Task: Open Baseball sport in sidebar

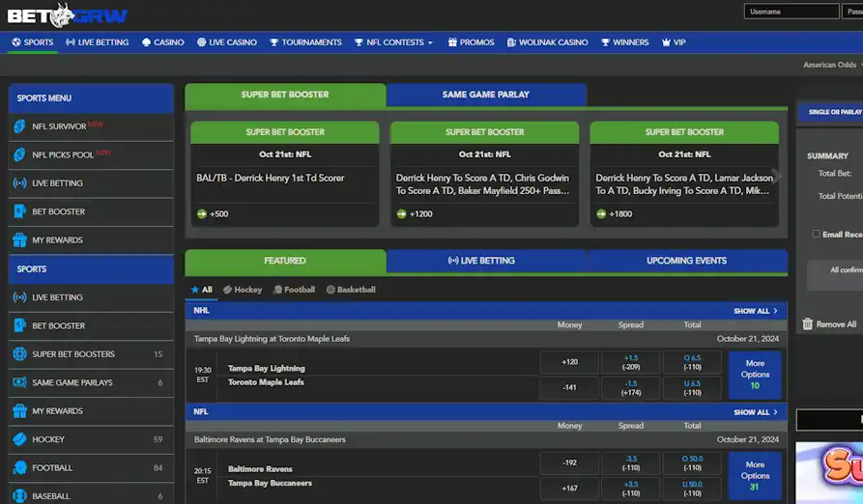Action: pos(91,495)
